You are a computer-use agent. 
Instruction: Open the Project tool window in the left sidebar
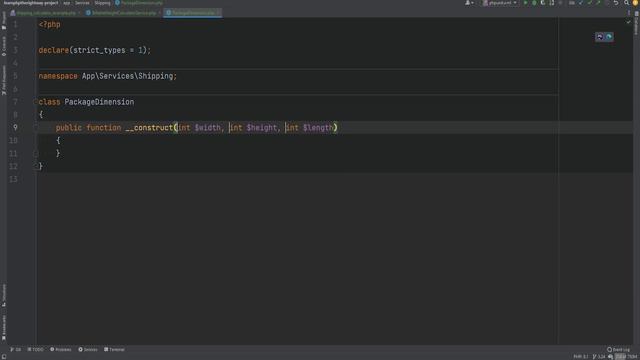[x=4, y=20]
